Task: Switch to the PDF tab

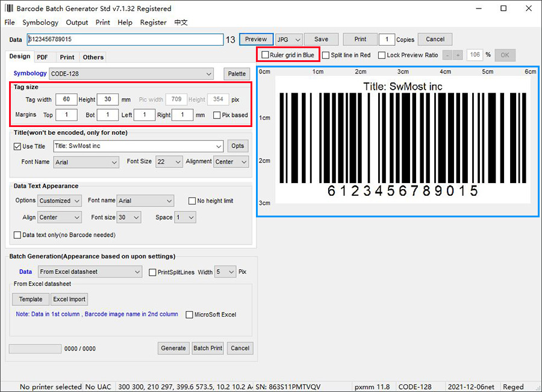Action: (x=42, y=57)
